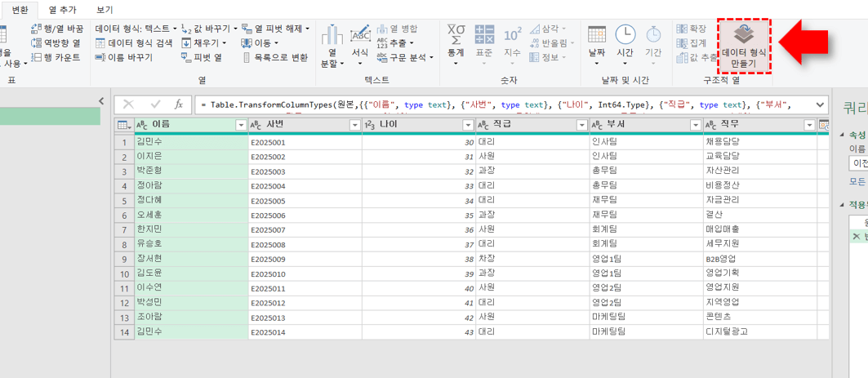The image size is (868, 378).
Task: Switch to the 보기 tab
Action: coord(105,9)
